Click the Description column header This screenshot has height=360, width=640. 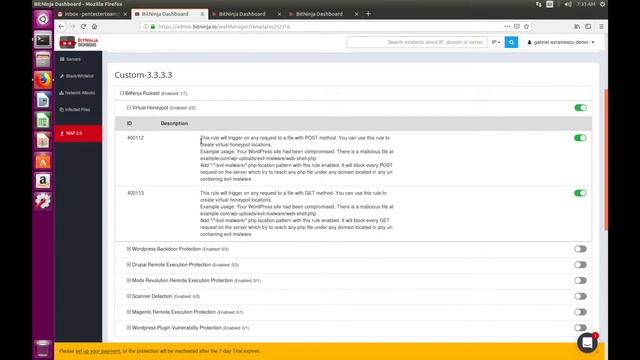pos(174,123)
